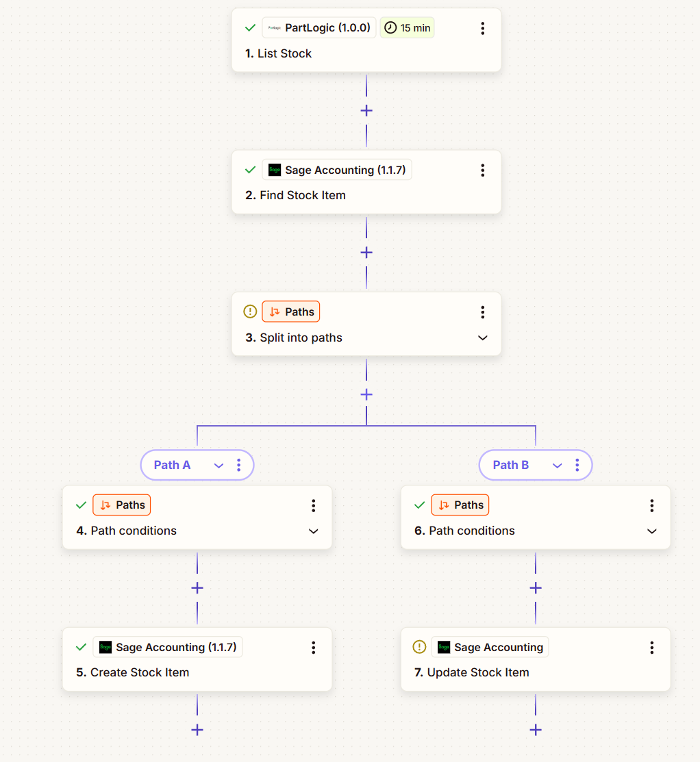Click the Paths icon on step 4 Path conditions

point(104,505)
